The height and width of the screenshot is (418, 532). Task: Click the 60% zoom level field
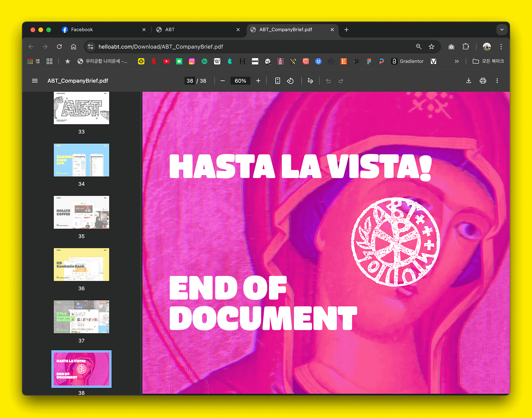tap(240, 81)
